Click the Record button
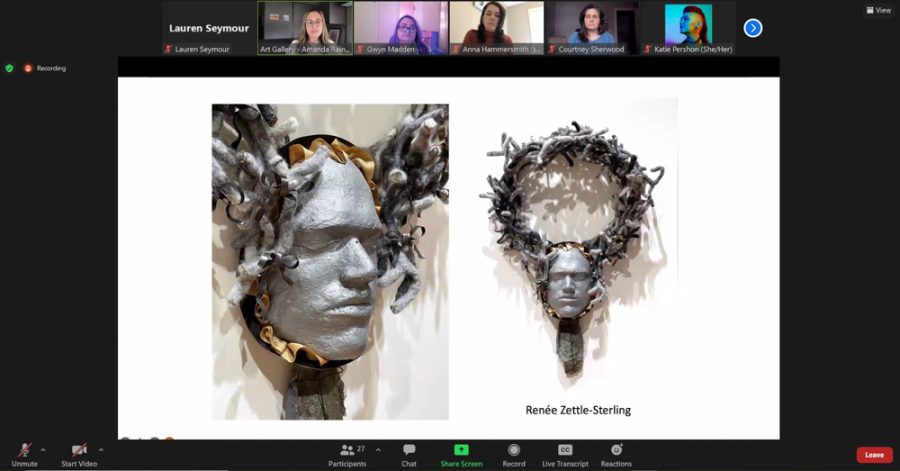Screen dimensions: 900x471 pyautogui.click(x=514, y=455)
